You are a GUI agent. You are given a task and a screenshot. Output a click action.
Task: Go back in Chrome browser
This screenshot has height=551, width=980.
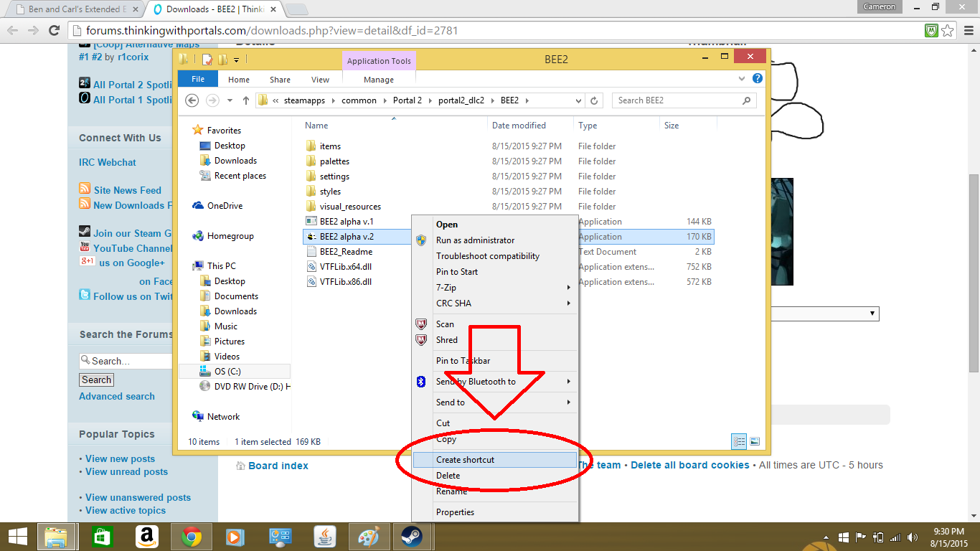click(x=12, y=31)
